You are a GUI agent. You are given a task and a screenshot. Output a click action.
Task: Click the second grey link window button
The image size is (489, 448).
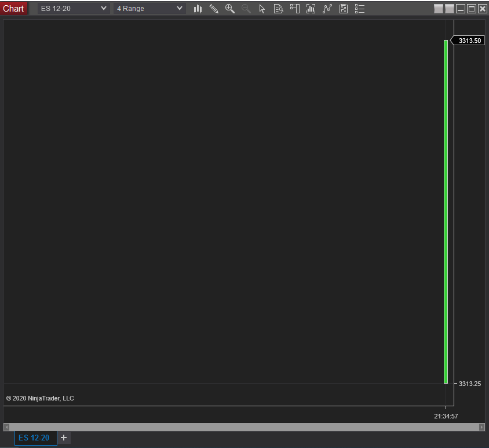tap(450, 9)
